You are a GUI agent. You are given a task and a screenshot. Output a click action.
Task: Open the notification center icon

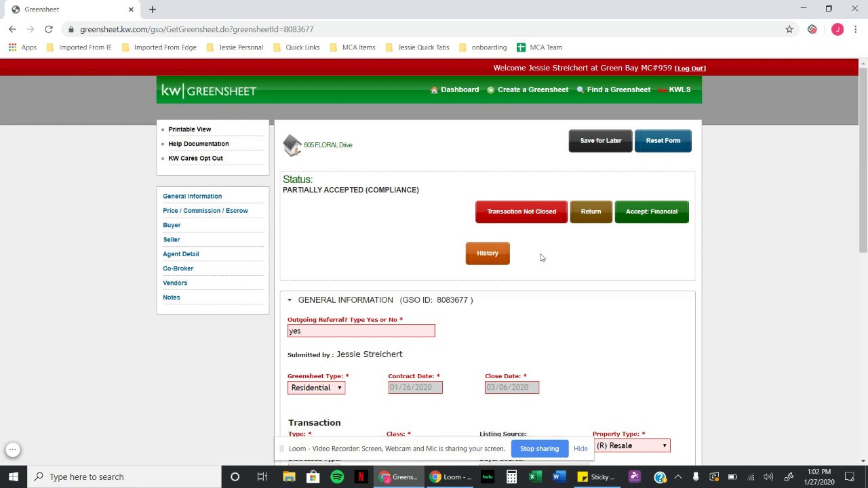(x=850, y=477)
